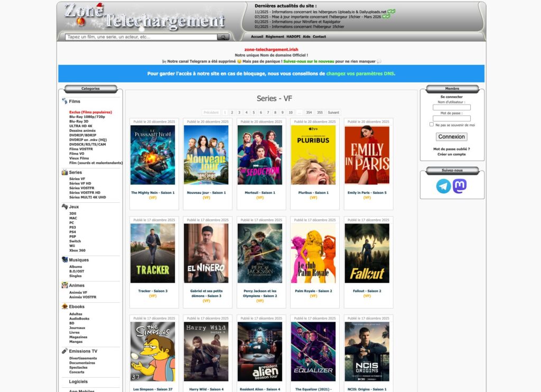Click the Musiques category icon
The width and height of the screenshot is (541, 392).
coord(64,259)
